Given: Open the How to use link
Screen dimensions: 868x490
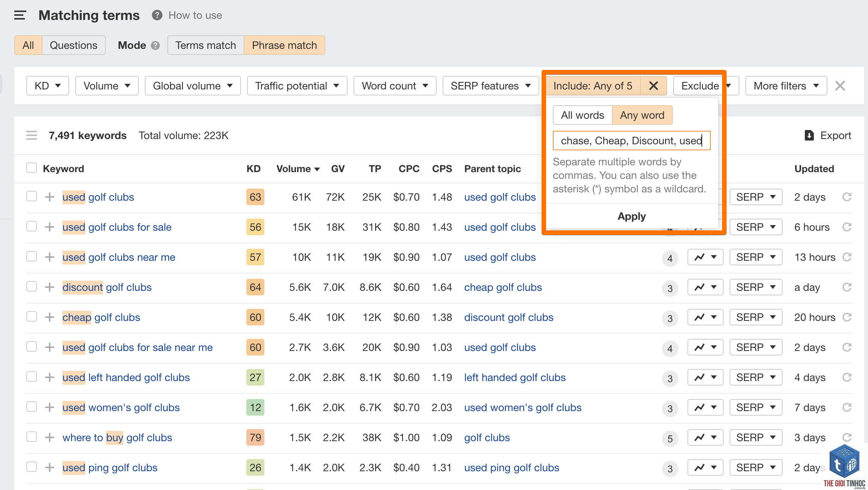Looking at the screenshot, I should [195, 15].
